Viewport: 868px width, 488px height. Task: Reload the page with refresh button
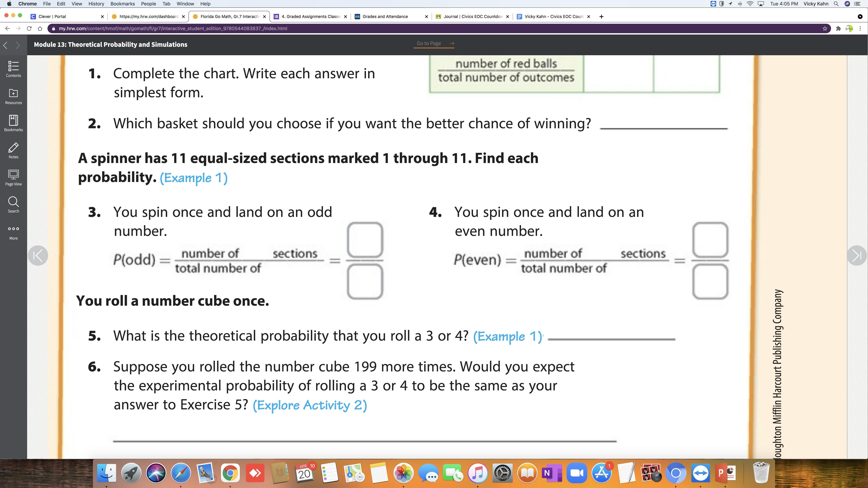[x=29, y=29]
